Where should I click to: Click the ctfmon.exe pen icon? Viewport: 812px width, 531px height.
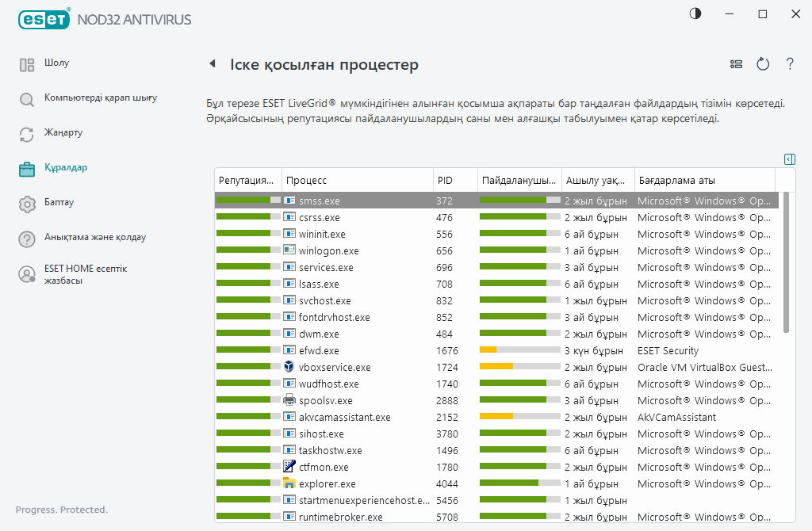[x=289, y=467]
